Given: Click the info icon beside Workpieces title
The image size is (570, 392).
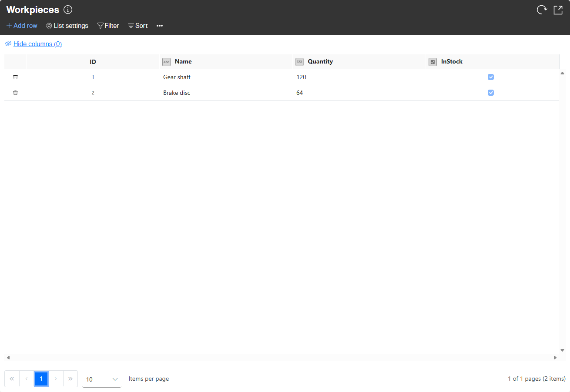Looking at the screenshot, I should [68, 10].
